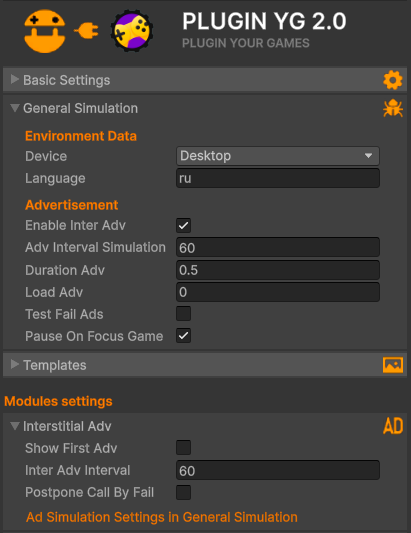Click the PLUGIN YOUR GAMES subtitle
The height and width of the screenshot is (533, 411).
245,43
